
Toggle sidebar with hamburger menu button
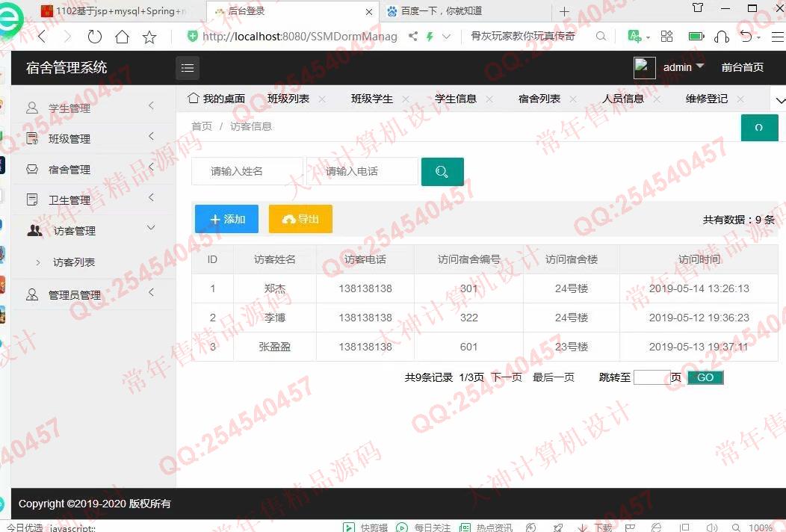point(188,68)
